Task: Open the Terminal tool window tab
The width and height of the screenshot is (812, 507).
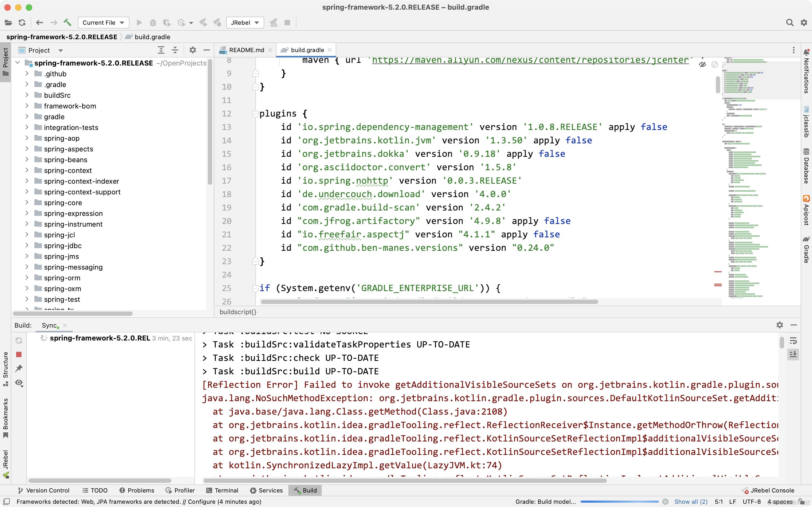Action: point(222,490)
